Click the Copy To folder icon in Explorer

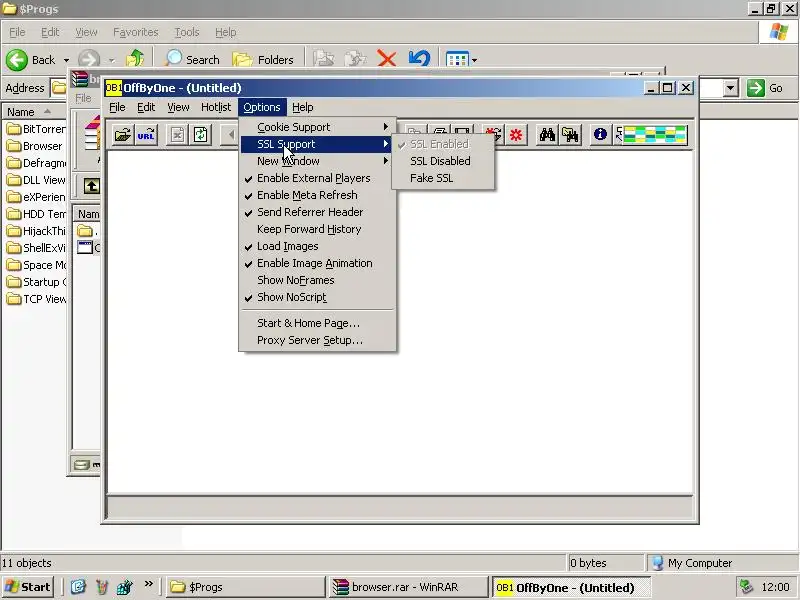355,59
